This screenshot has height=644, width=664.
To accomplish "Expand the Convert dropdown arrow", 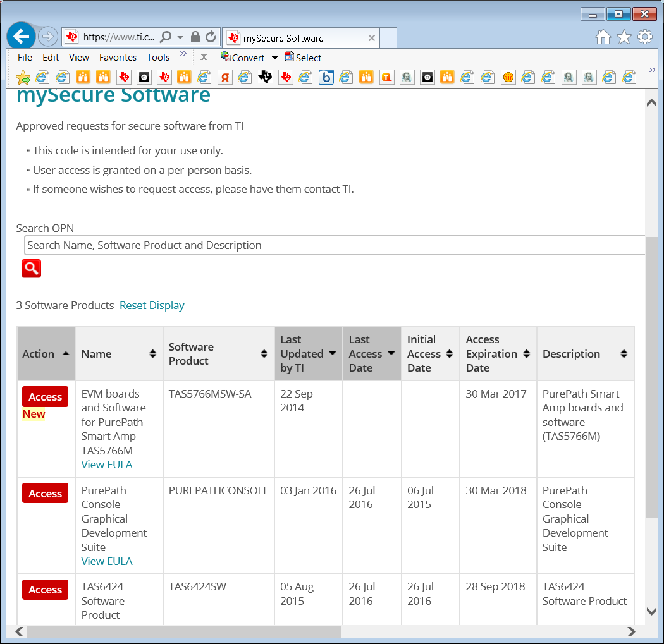I will 274,58.
